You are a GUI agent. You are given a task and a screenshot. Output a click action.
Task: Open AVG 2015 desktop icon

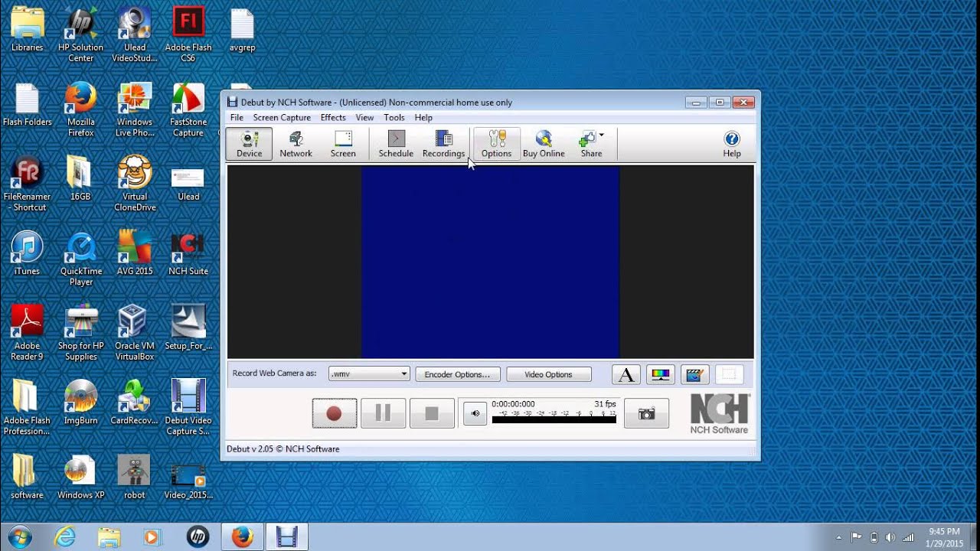coord(135,254)
